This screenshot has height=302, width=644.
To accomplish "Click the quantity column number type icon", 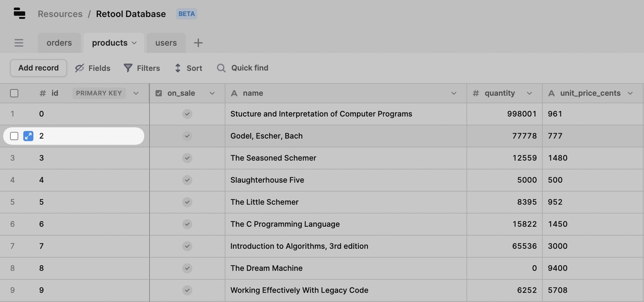I will pos(476,93).
